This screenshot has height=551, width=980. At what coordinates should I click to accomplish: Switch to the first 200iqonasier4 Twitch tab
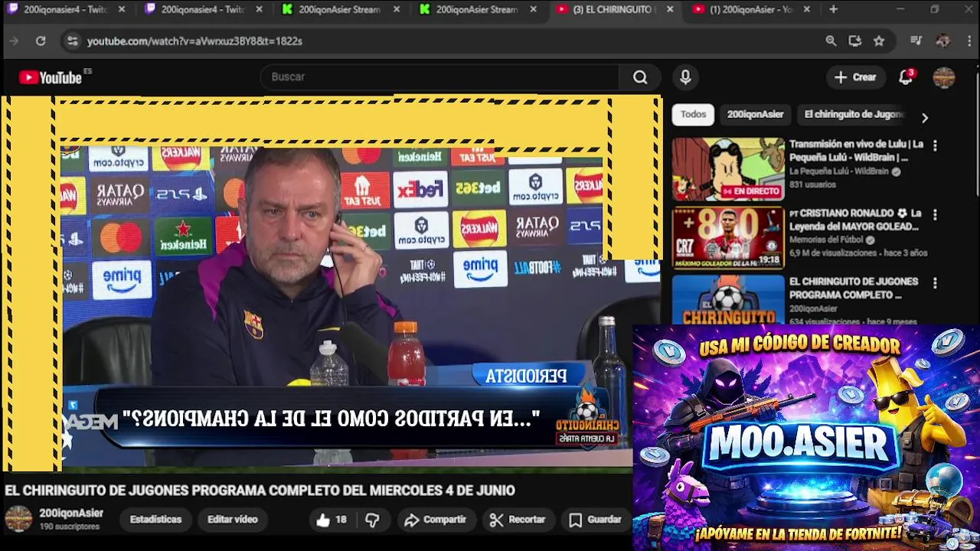pos(65,9)
